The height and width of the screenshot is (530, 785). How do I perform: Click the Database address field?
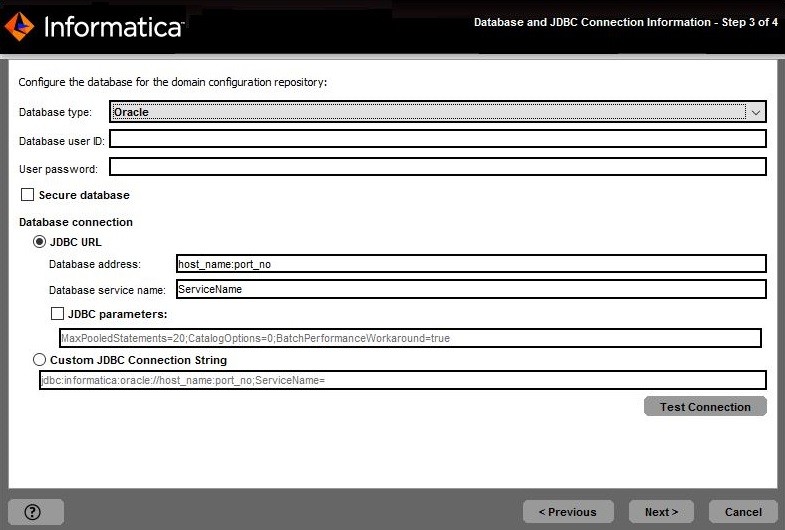471,264
